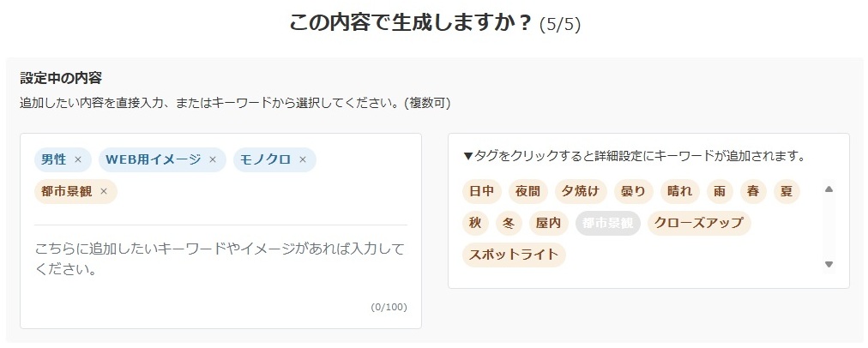Image resolution: width=868 pixels, height=348 pixels.
Task: Select the スポットライト tag
Action: click(x=514, y=255)
